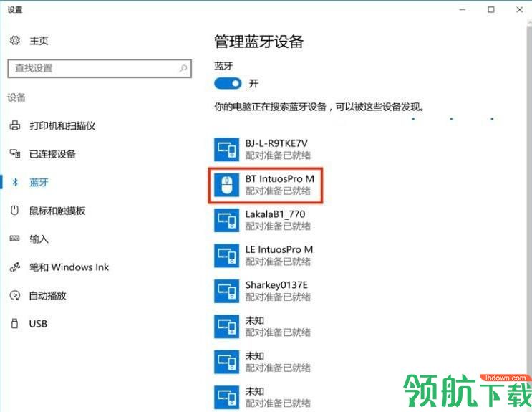Click the USB icon in sidebar

[x=14, y=324]
